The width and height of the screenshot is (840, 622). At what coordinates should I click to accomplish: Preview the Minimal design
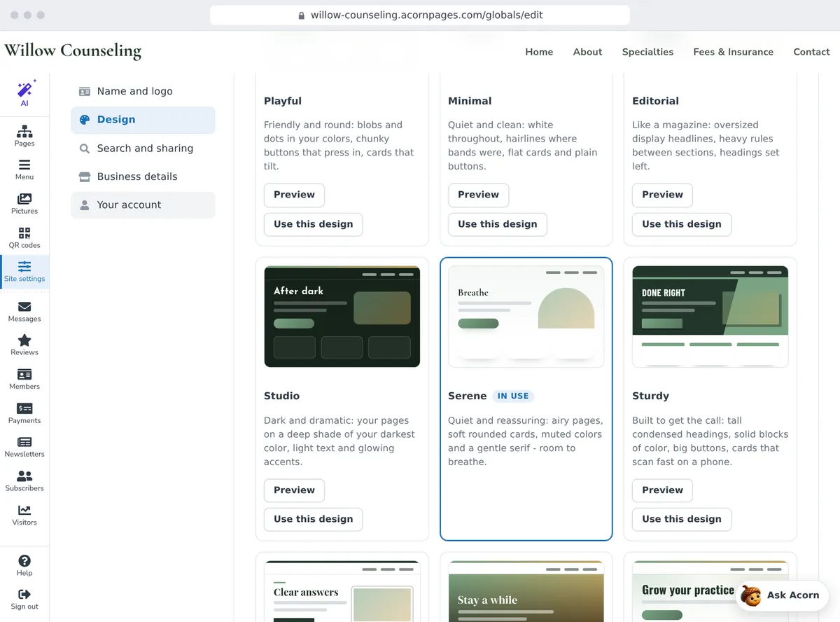(478, 195)
